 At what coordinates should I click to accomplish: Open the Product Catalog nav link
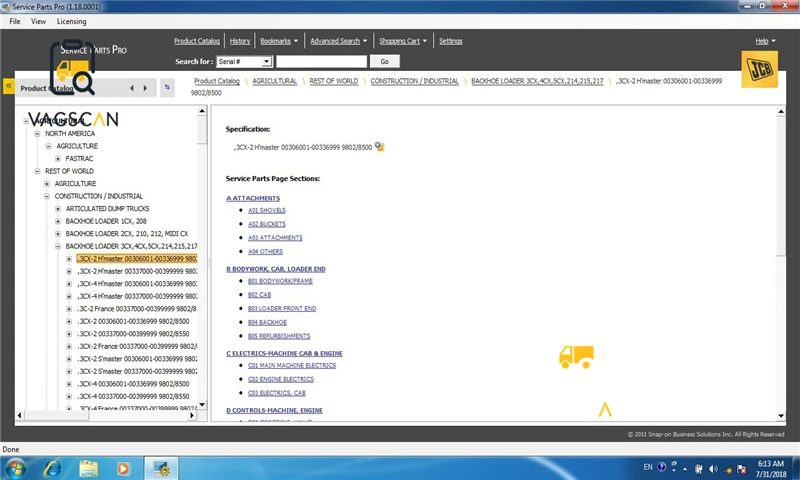[x=197, y=41]
